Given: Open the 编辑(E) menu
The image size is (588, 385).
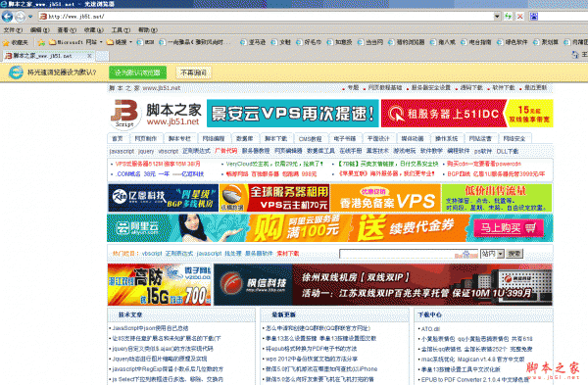Looking at the screenshot, I should pos(40,30).
